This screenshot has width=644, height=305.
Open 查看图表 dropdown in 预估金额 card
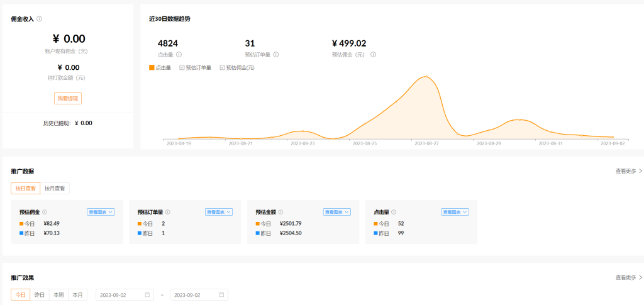click(x=337, y=212)
